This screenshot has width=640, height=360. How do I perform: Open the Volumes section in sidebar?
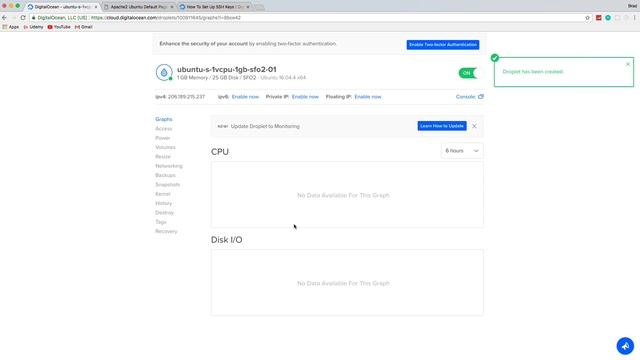click(x=165, y=147)
